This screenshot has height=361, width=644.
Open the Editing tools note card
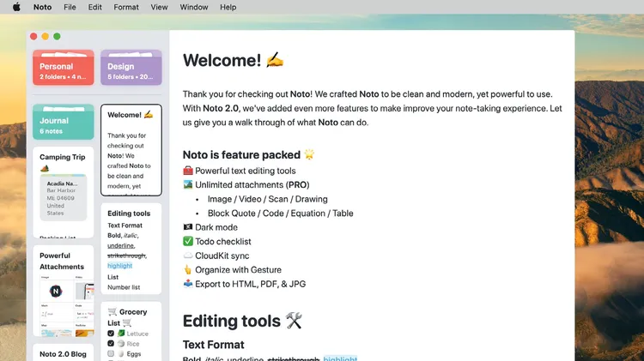tap(131, 249)
